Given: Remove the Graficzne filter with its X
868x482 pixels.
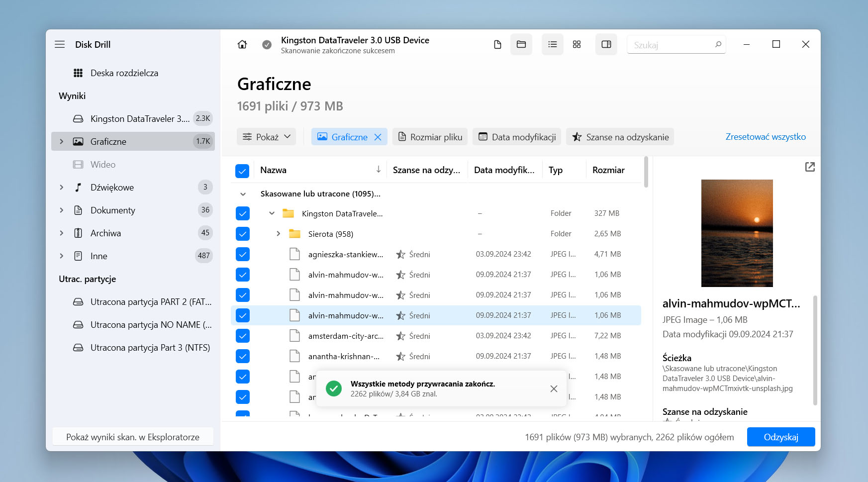Looking at the screenshot, I should click(378, 137).
